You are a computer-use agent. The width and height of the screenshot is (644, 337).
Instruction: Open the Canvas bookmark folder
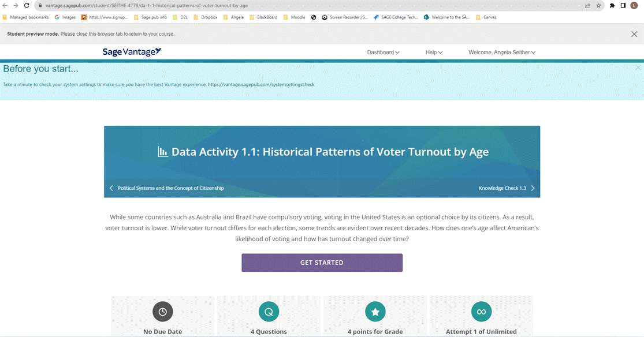point(486,17)
